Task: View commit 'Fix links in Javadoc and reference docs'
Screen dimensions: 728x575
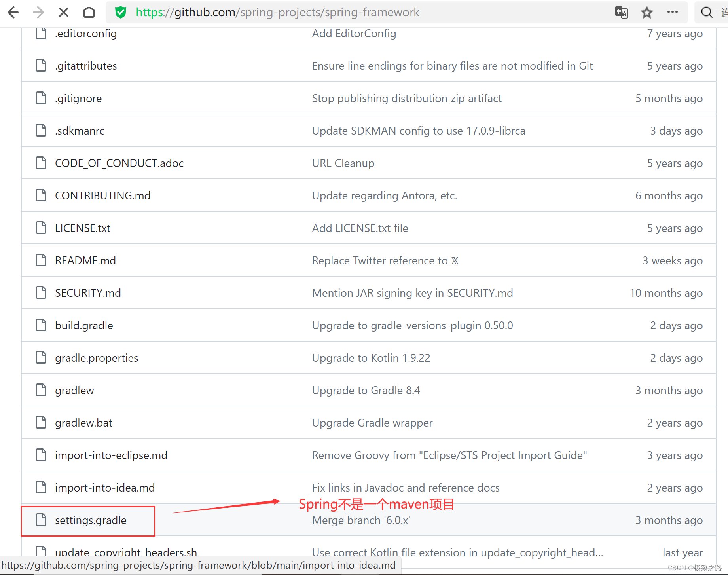Action: coord(406,488)
